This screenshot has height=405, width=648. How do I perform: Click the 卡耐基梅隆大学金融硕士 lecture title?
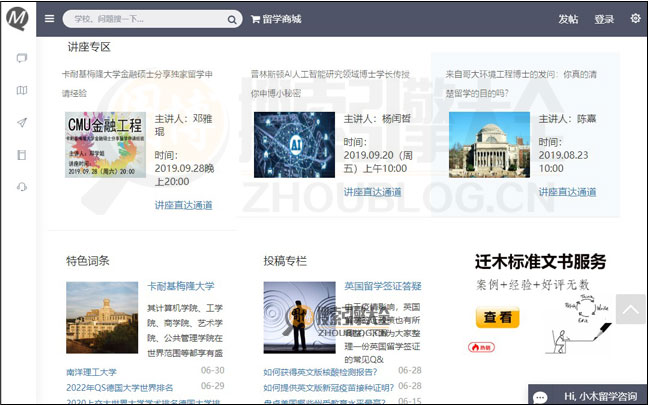(x=137, y=84)
